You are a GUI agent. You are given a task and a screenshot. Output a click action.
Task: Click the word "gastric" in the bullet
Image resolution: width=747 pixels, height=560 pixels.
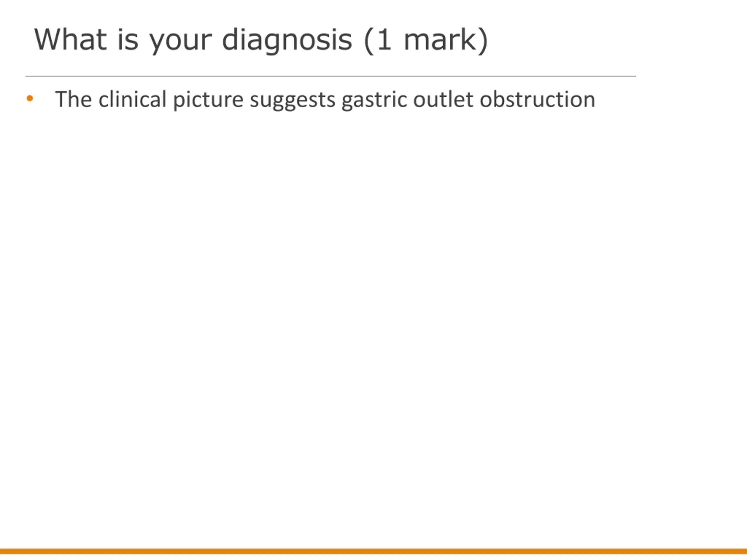pyautogui.click(x=374, y=100)
